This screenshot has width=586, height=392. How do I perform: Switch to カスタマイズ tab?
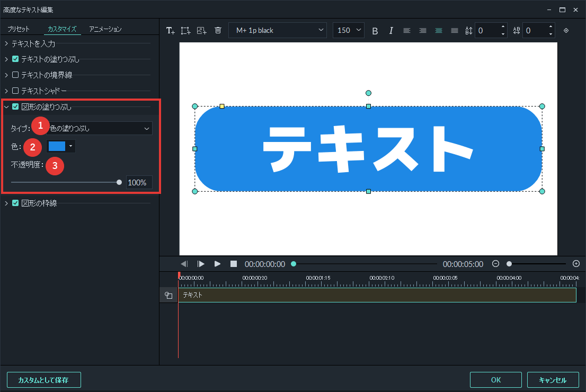click(62, 29)
